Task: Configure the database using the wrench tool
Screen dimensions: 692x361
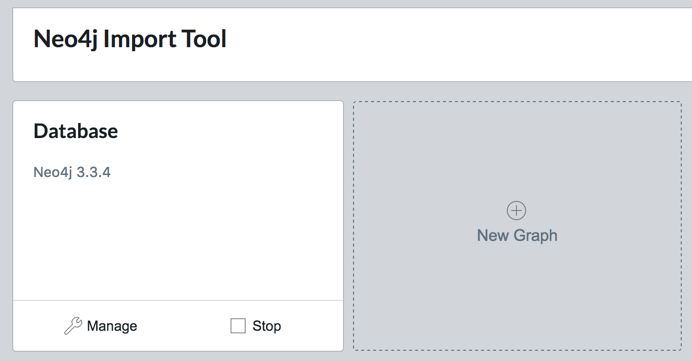Action: click(73, 326)
